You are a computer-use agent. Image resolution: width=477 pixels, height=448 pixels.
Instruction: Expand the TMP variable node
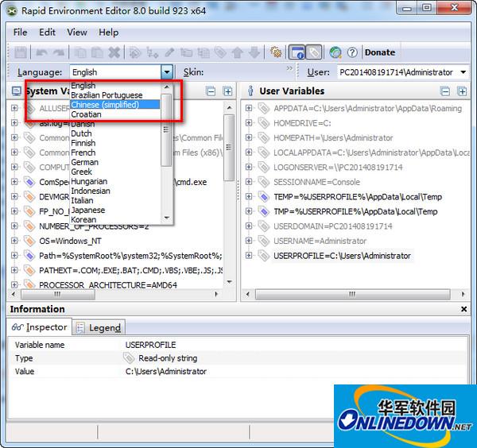pos(249,211)
